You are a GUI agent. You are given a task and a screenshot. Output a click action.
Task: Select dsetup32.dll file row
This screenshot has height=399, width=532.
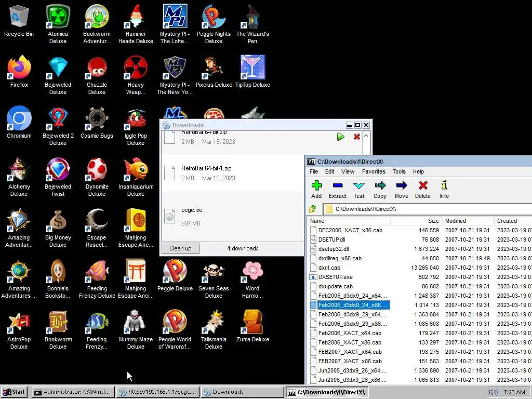(x=420, y=249)
